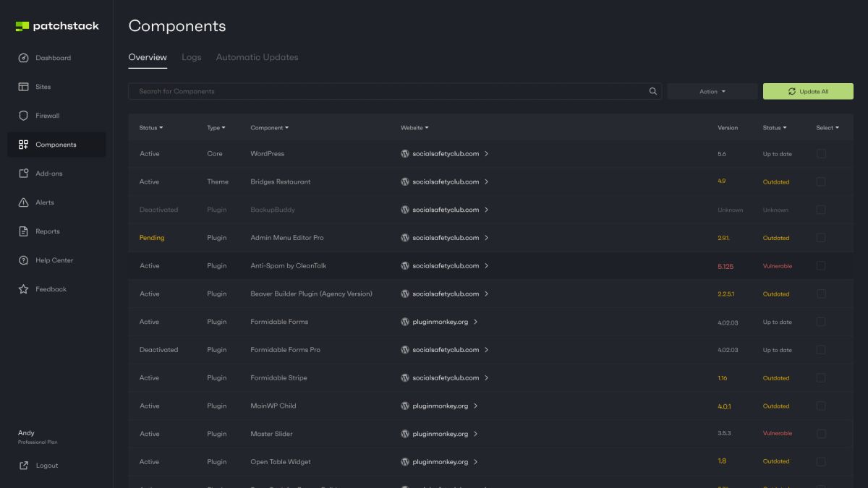Select the Add-ons sidebar icon
Screen dimensions: 868x488
click(x=23, y=174)
